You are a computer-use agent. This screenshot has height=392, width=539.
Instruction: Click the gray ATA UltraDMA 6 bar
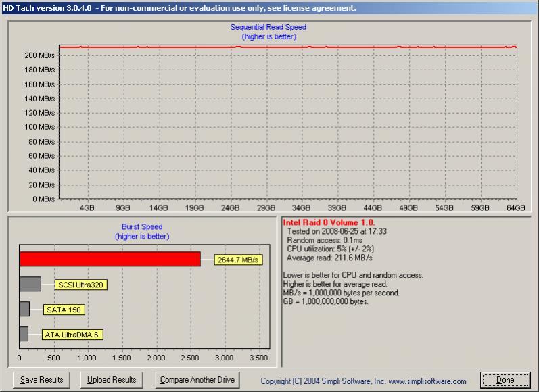24,334
